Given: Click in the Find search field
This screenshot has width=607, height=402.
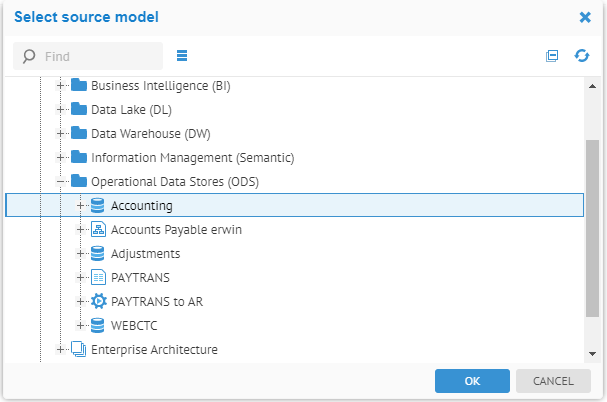Looking at the screenshot, I should point(100,56).
